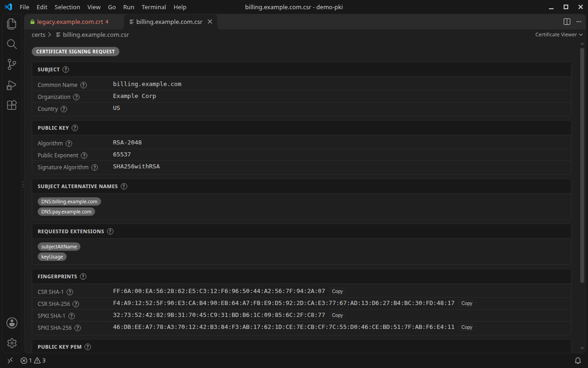588x368 pixels.
Task: Open the editor More Actions ellipsis
Action: (579, 22)
